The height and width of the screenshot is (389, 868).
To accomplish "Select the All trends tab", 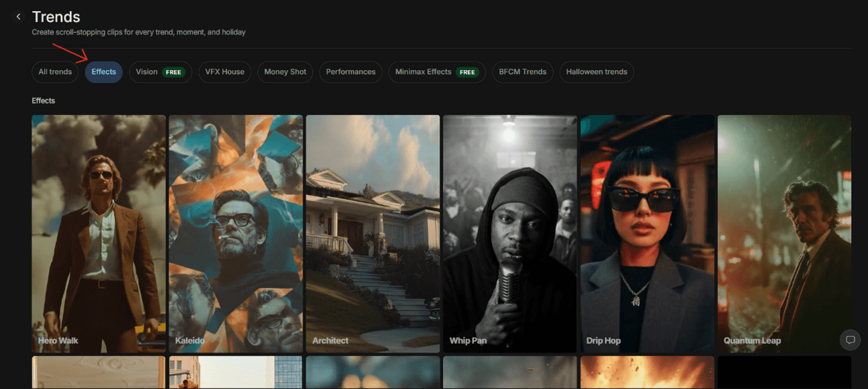I will tap(55, 72).
